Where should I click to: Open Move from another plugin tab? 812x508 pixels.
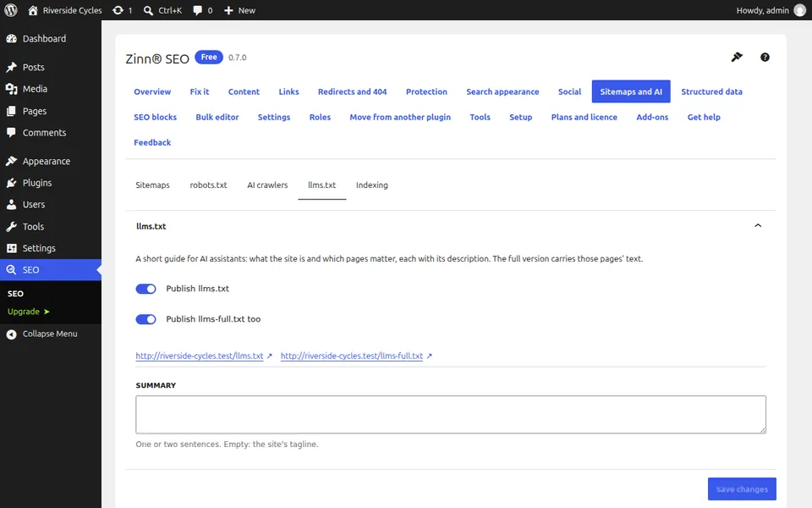[400, 117]
